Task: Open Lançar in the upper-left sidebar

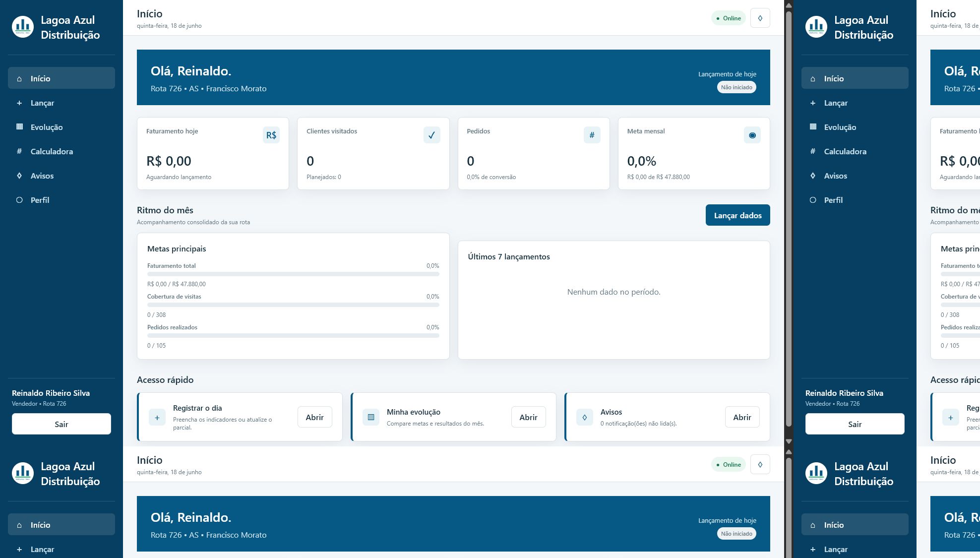Action: click(61, 103)
